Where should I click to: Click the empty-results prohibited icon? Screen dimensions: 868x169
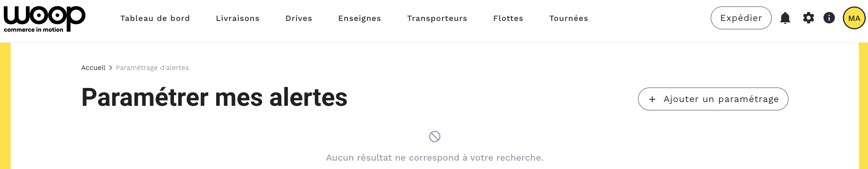click(434, 136)
